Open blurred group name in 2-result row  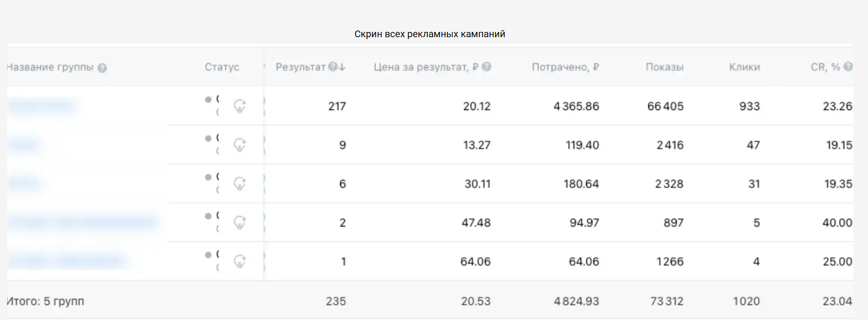[82, 222]
